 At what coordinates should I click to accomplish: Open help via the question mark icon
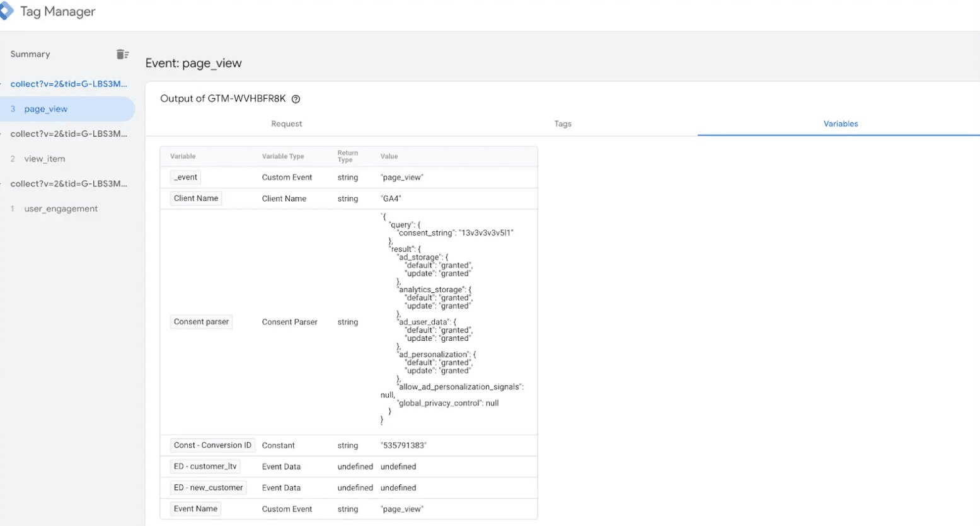click(x=296, y=99)
